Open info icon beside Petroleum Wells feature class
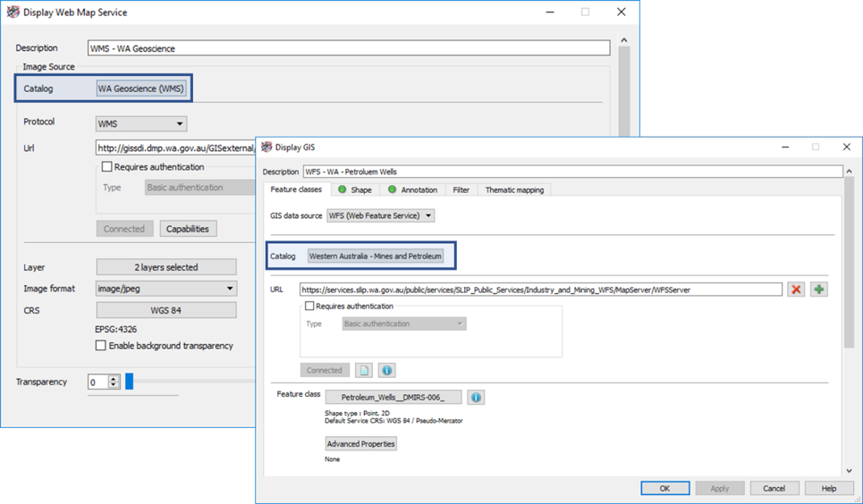 [476, 397]
